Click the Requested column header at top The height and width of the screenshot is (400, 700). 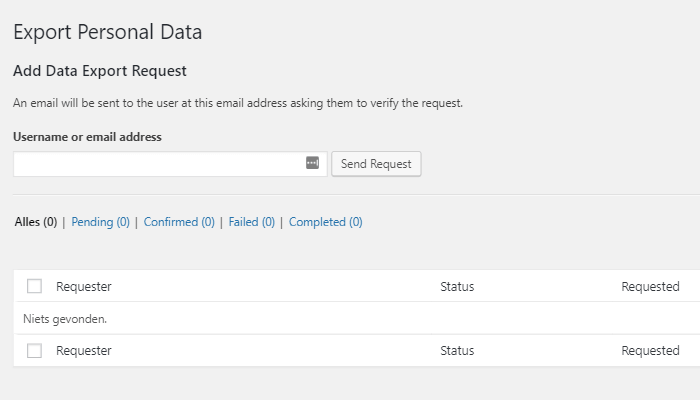coord(650,287)
